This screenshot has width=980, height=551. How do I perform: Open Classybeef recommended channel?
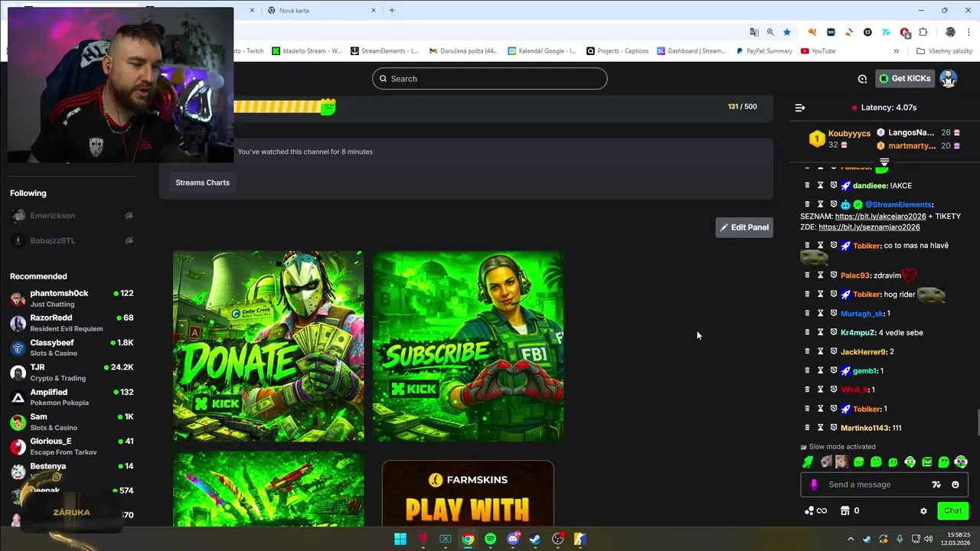coord(72,347)
